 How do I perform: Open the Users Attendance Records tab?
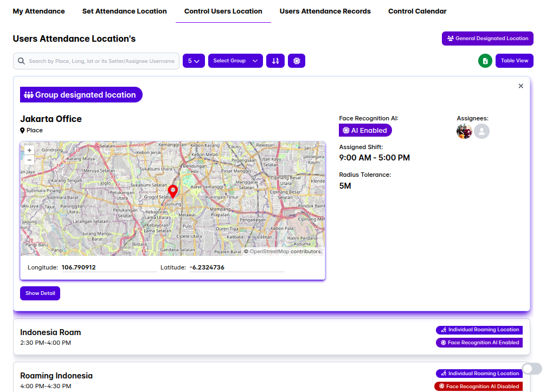[325, 11]
